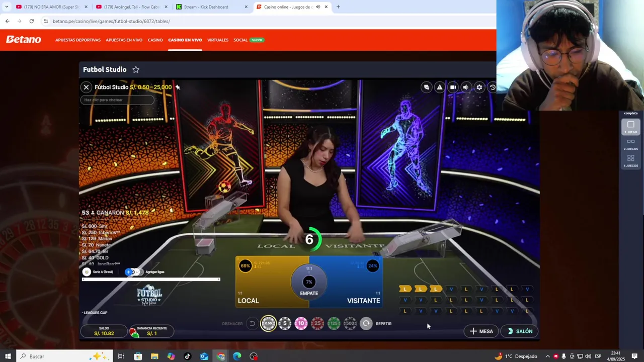Select the 4 Juegos layout icon
644x362 pixels.
coord(631,160)
